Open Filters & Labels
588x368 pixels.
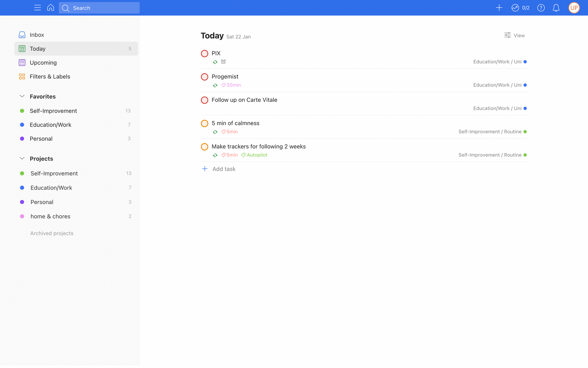point(50,77)
